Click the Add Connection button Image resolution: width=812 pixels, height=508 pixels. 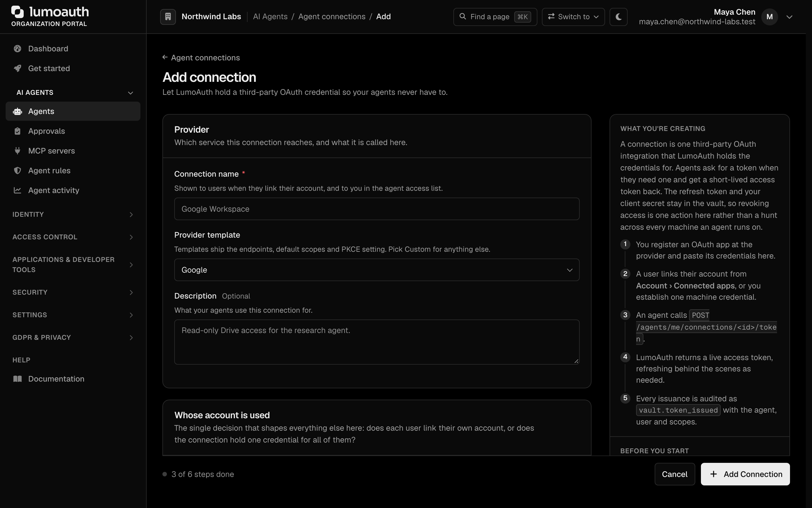point(745,474)
